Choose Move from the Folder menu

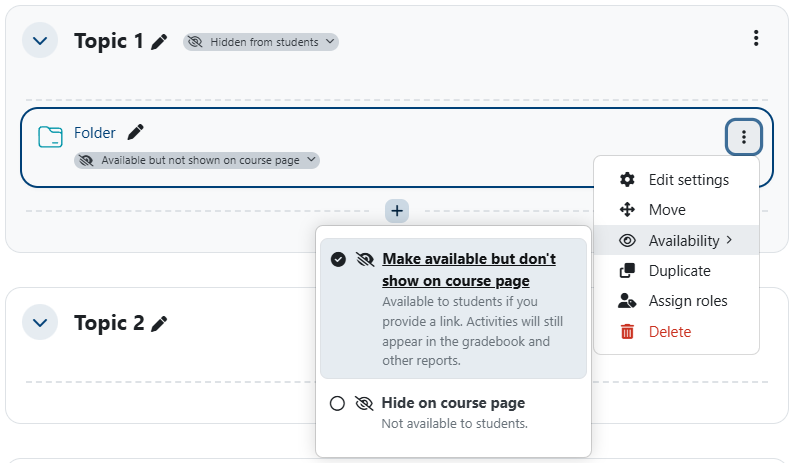(x=677, y=210)
